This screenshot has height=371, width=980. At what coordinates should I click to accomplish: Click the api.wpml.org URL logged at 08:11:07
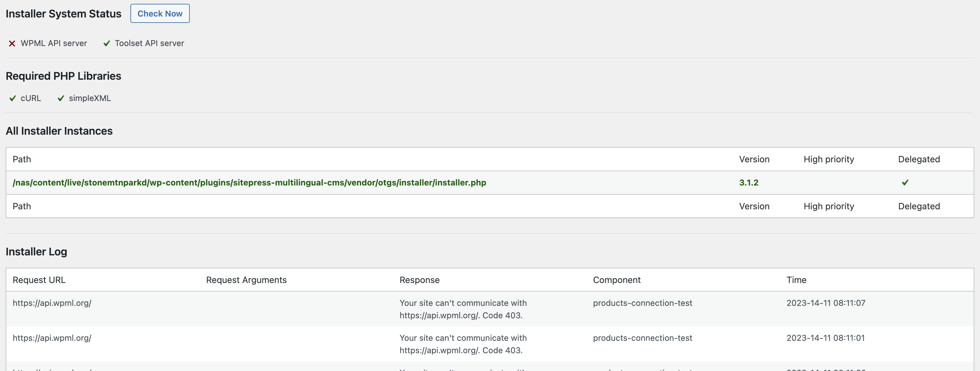52,303
